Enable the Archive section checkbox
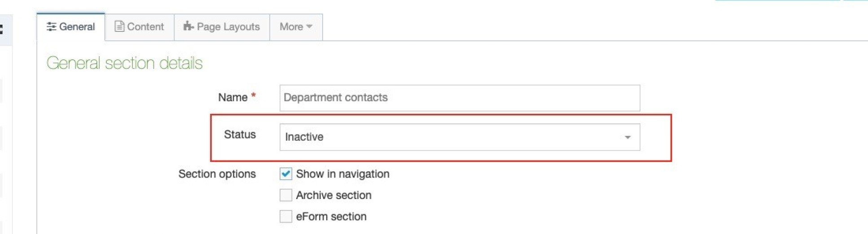The height and width of the screenshot is (234, 868). coord(286,195)
